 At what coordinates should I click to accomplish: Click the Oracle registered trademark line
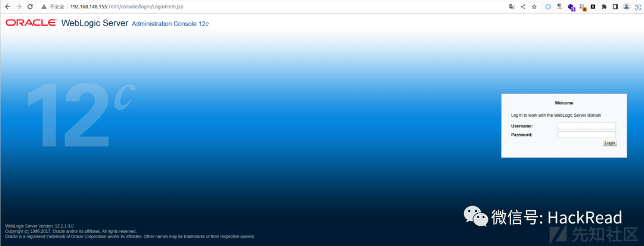130,236
